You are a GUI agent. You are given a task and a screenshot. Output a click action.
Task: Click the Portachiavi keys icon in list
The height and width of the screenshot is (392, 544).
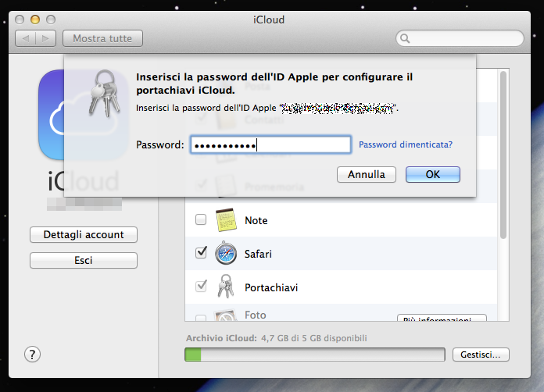(226, 287)
